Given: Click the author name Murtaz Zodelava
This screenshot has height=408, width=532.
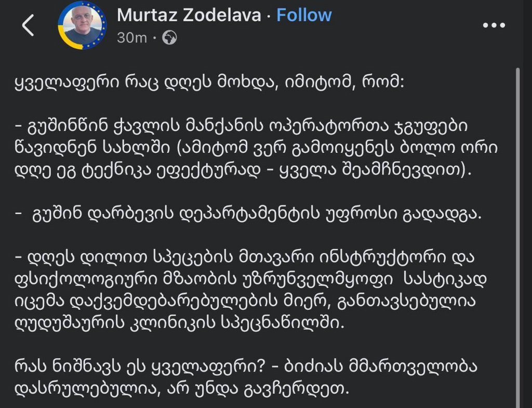Looking at the screenshot, I should [x=189, y=15].
